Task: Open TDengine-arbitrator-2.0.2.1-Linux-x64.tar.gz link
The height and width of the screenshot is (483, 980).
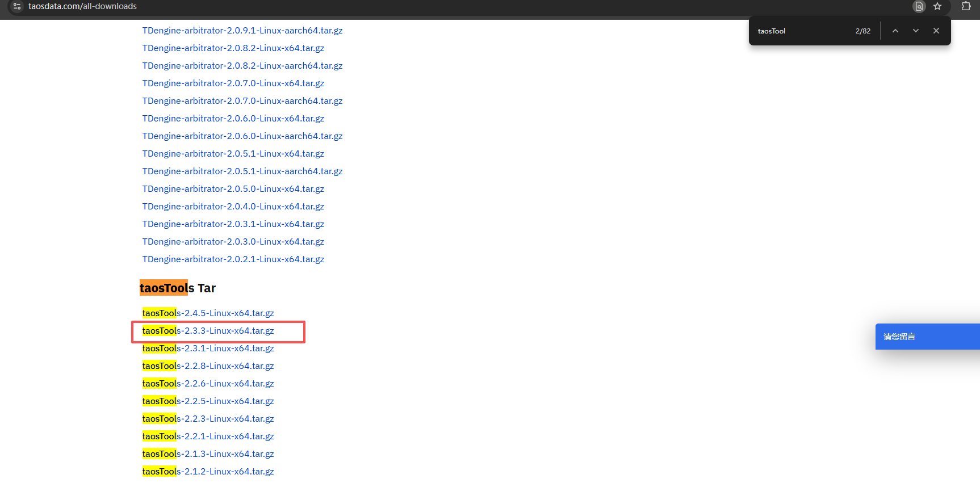Action: 233,259
